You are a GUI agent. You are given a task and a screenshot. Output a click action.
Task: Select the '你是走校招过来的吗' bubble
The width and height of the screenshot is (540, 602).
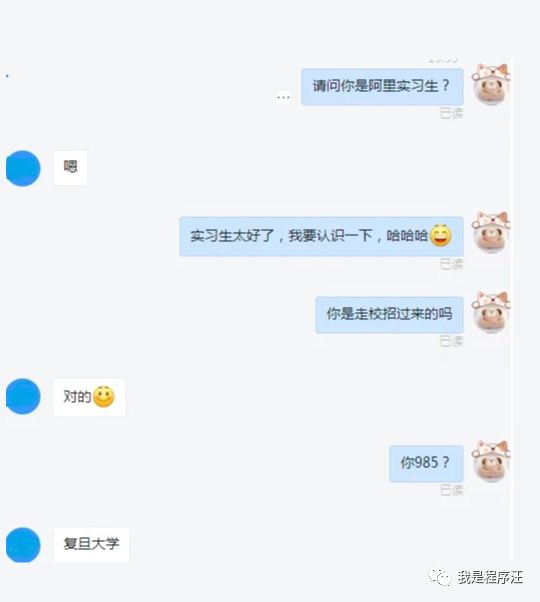point(389,315)
